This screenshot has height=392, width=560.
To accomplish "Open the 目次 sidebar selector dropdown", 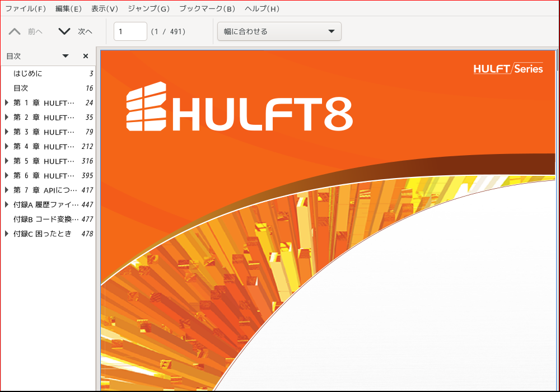I will click(66, 56).
